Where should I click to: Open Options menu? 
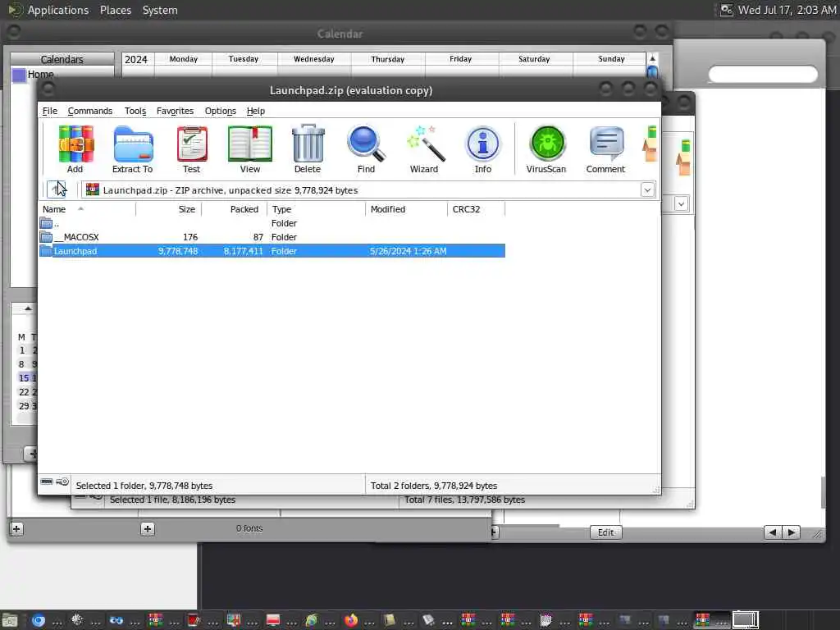(220, 111)
